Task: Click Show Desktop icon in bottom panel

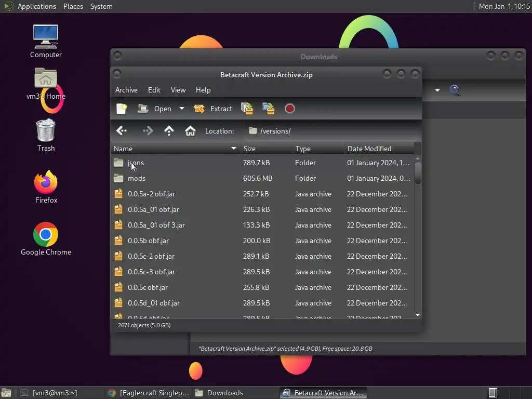Action: tap(6, 393)
